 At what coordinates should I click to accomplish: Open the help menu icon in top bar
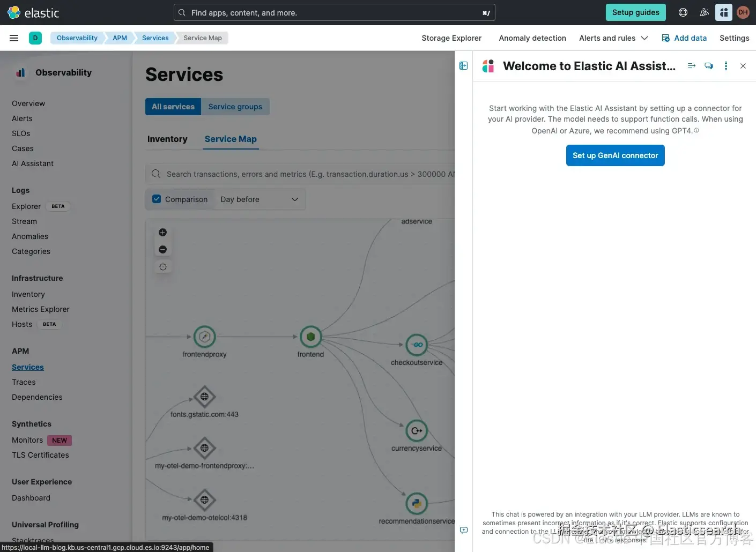[x=683, y=12]
